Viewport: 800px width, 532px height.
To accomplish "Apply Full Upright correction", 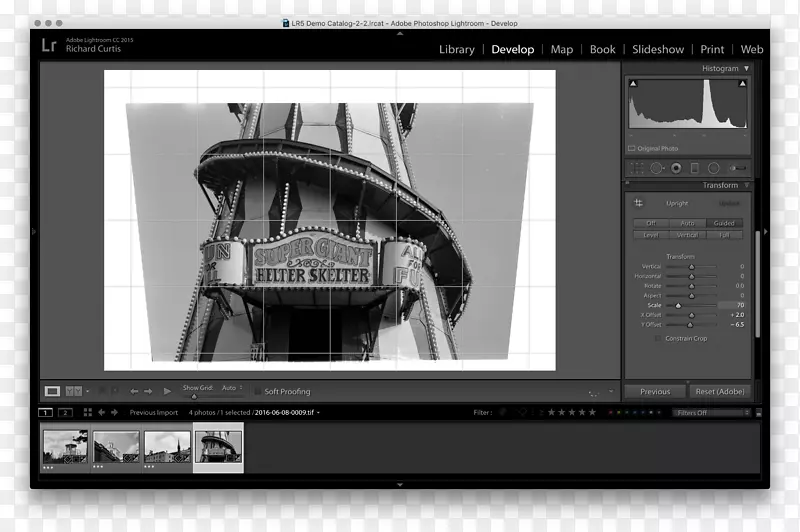I will [x=724, y=235].
